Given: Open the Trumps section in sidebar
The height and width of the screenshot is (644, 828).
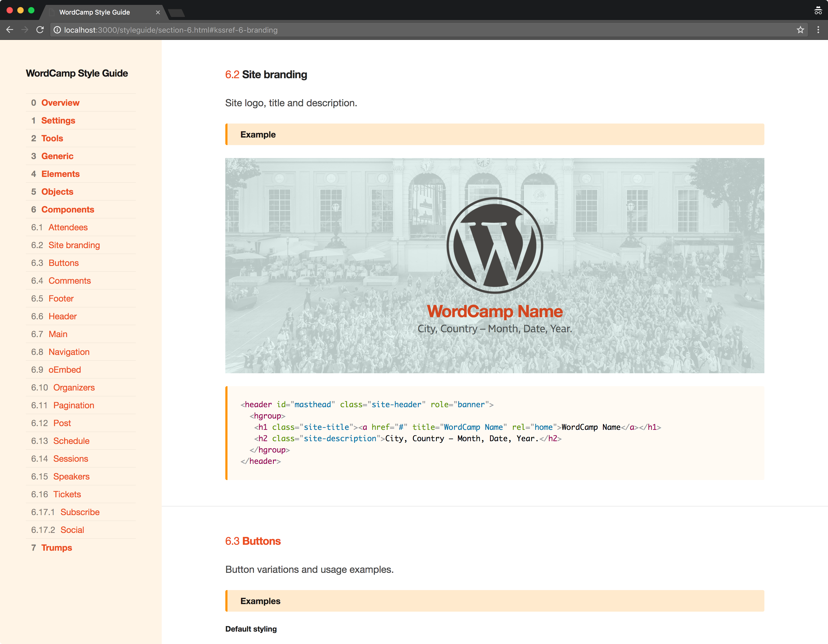Looking at the screenshot, I should tap(57, 548).
